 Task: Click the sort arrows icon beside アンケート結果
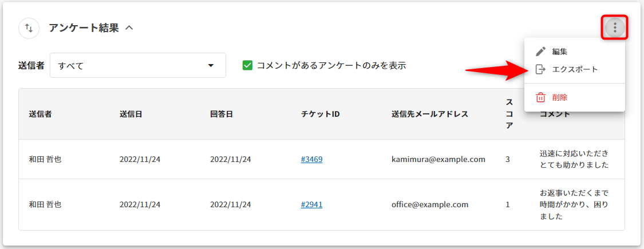point(29,28)
